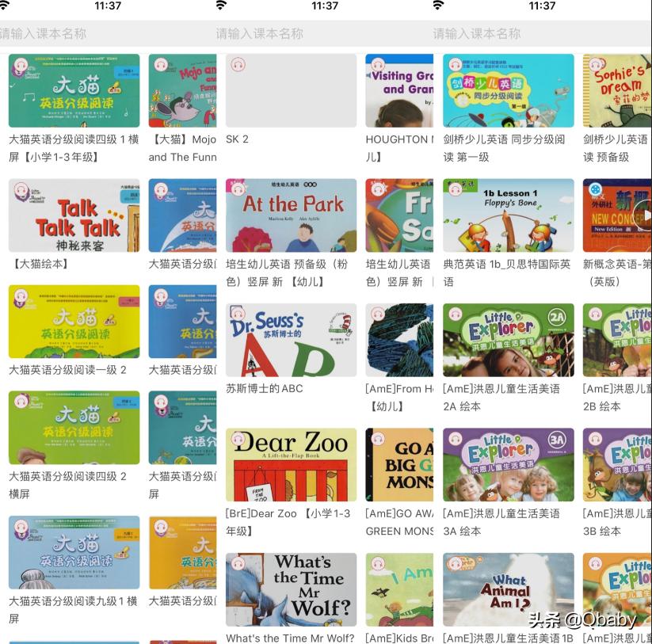The width and height of the screenshot is (652, 644).
Task: Focus the middle textbook name search field
Action: (325, 33)
